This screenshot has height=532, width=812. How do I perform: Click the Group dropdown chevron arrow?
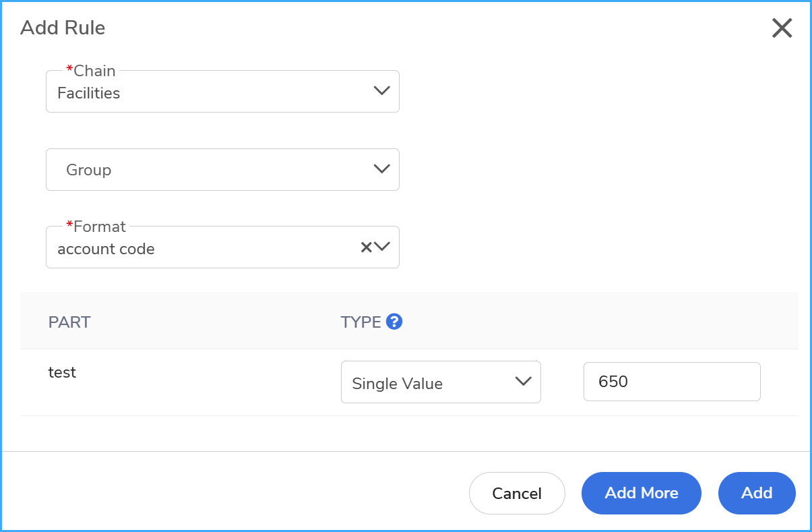381,169
